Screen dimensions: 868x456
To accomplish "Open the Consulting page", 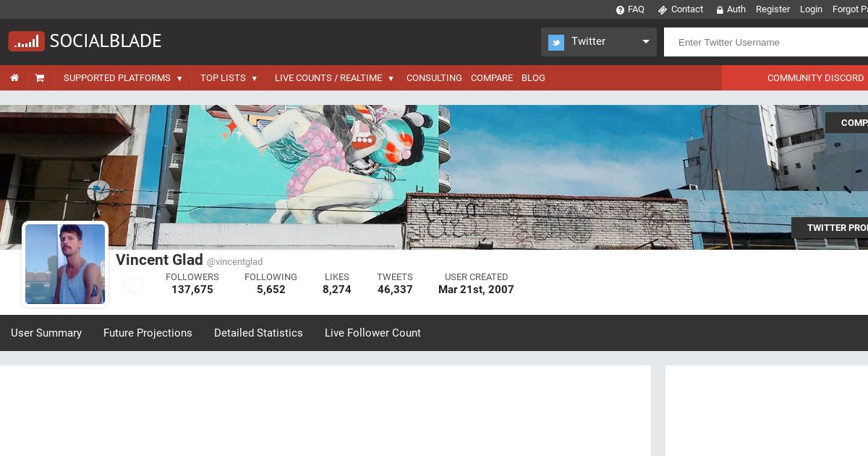I will [x=434, y=78].
